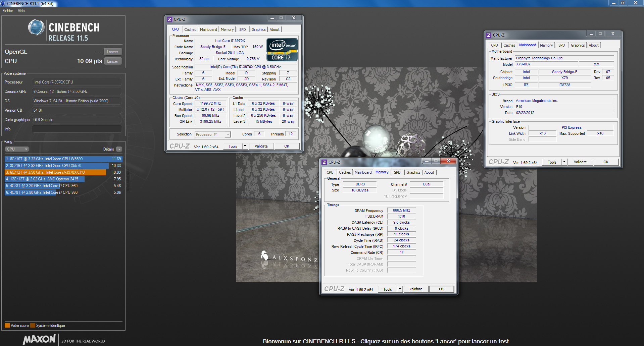
Task: Click Tools button in CPU window
Action: pos(233,146)
